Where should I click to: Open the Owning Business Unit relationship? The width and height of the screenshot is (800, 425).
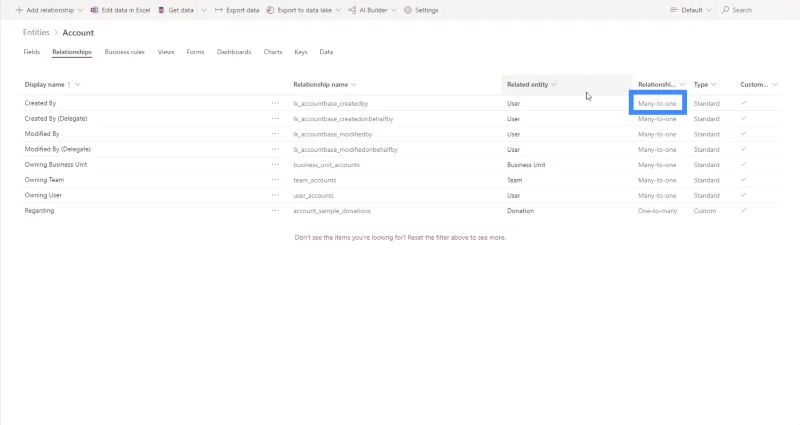pos(56,164)
